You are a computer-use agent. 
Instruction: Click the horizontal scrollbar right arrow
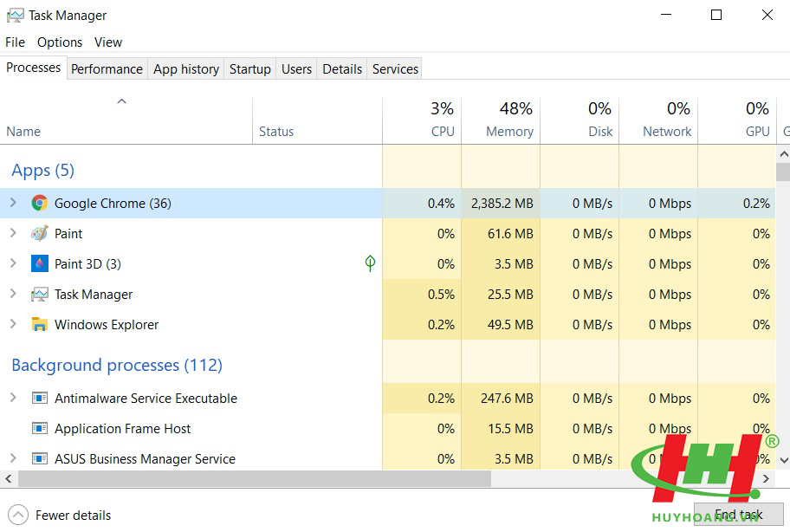click(767, 478)
